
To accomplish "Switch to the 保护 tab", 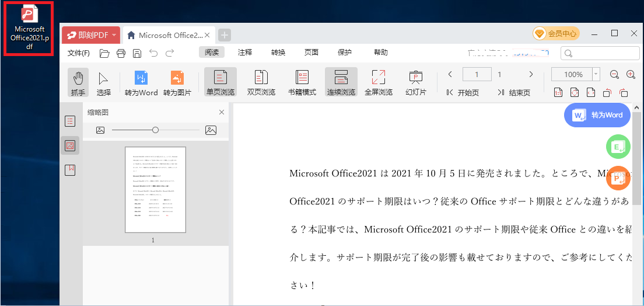I will click(x=345, y=52).
